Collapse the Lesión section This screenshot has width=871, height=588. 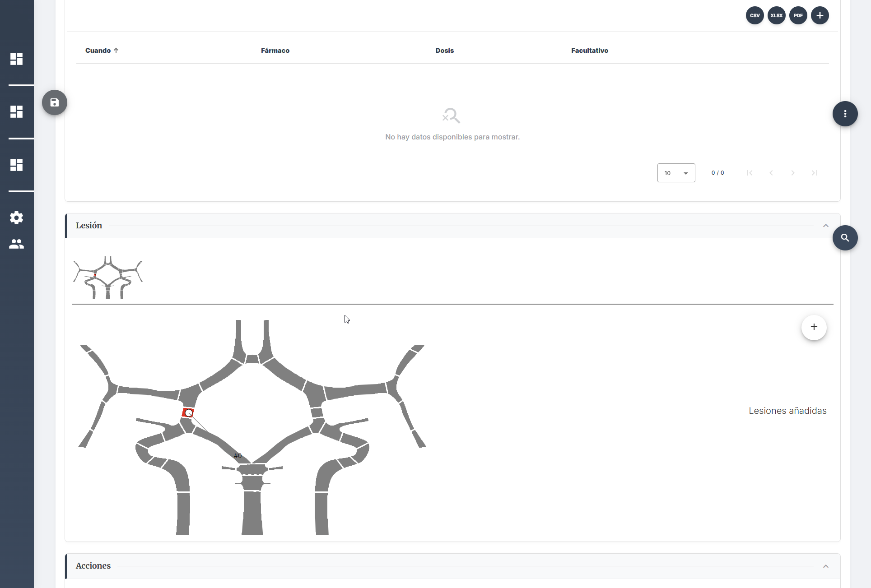tap(825, 226)
